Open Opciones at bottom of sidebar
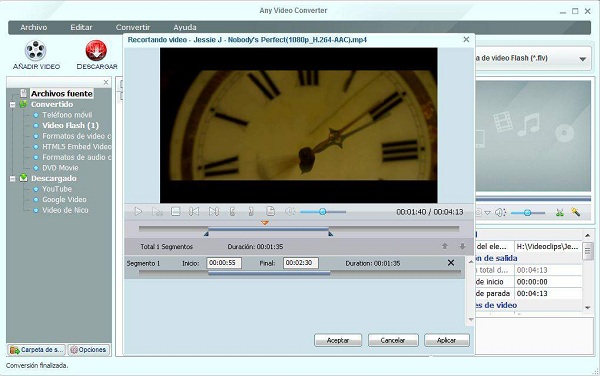Viewport: 600px width, 376px height. pos(88,350)
